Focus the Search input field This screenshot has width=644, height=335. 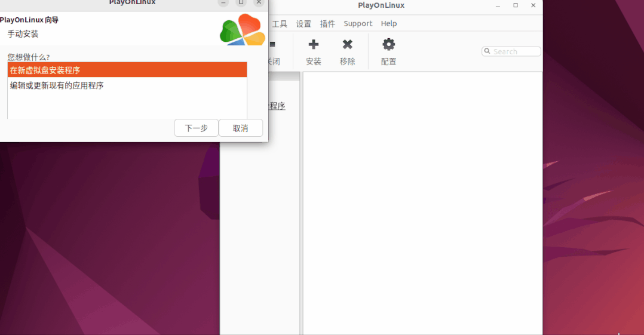511,51
